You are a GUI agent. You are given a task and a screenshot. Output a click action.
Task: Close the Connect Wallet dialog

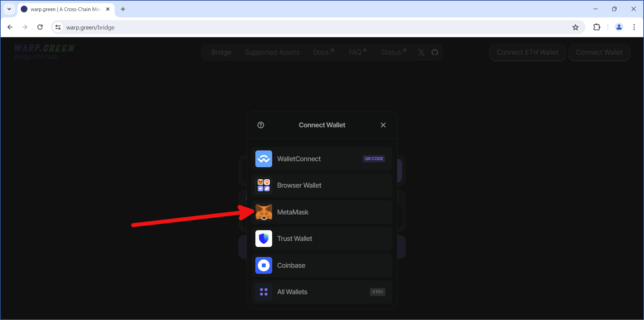383,125
